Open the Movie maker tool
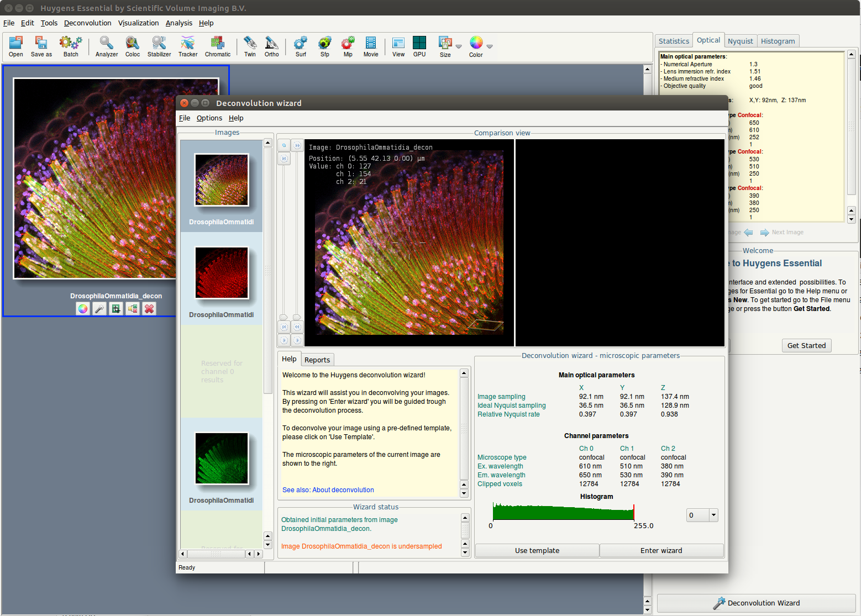The image size is (861, 616). (371, 46)
